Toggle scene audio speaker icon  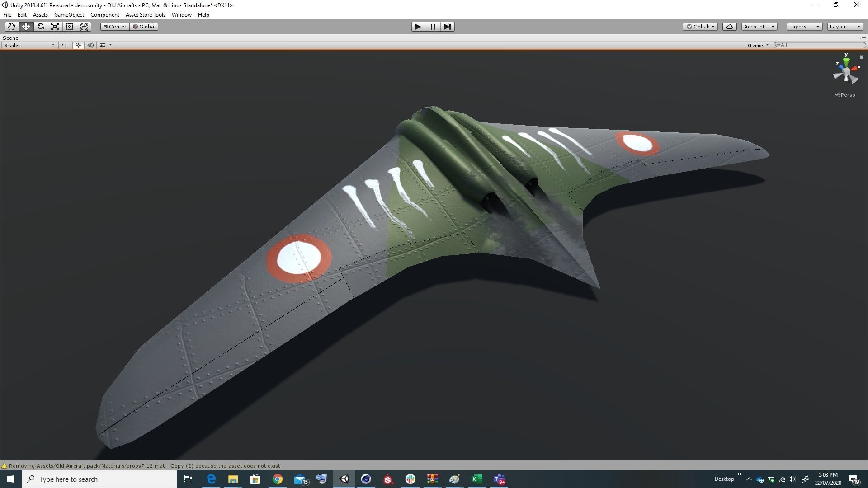pyautogui.click(x=90, y=45)
